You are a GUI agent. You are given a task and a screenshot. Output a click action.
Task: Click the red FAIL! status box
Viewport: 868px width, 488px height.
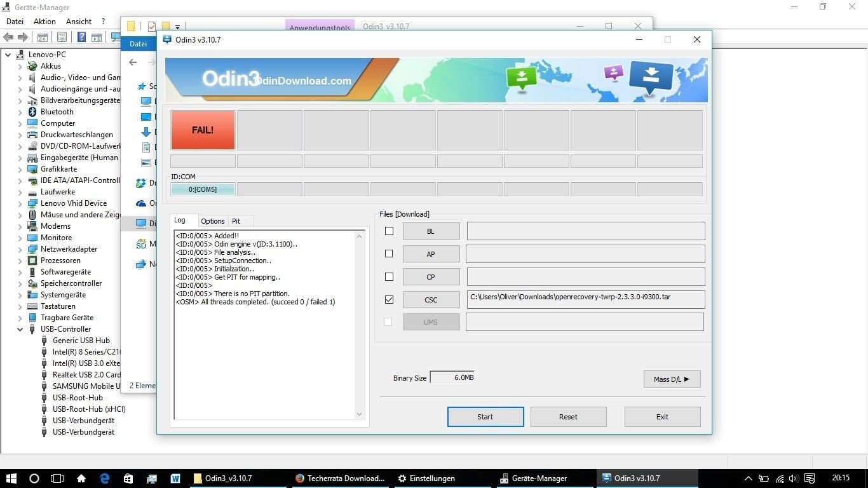point(203,130)
